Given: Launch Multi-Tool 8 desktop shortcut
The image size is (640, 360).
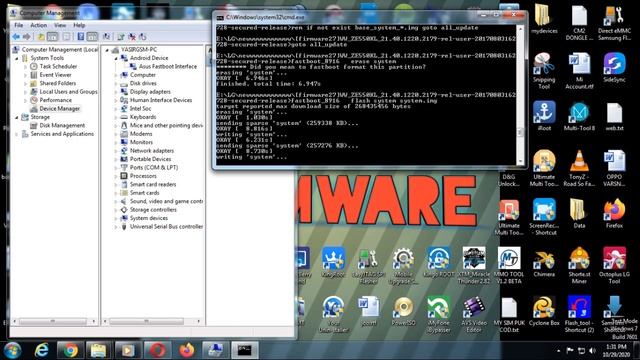Looking at the screenshot, I should point(579,116).
